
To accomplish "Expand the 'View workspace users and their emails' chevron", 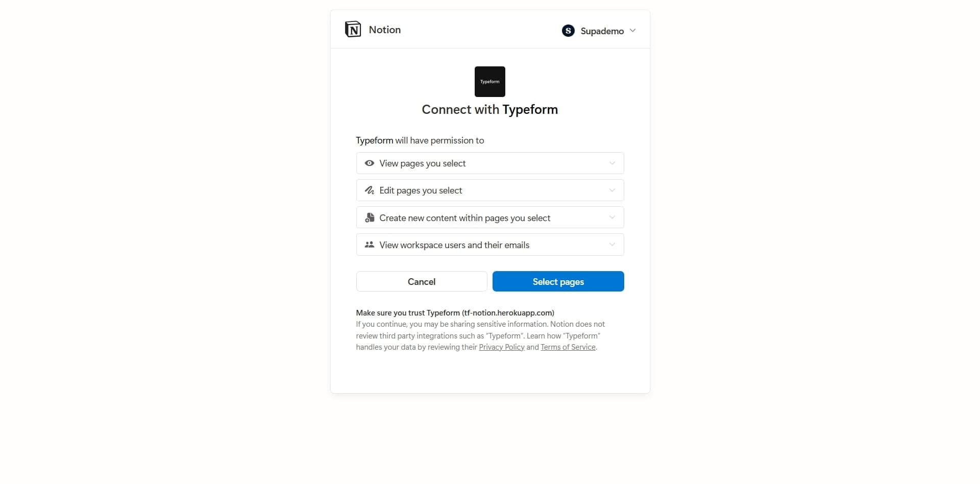I will coord(611,245).
